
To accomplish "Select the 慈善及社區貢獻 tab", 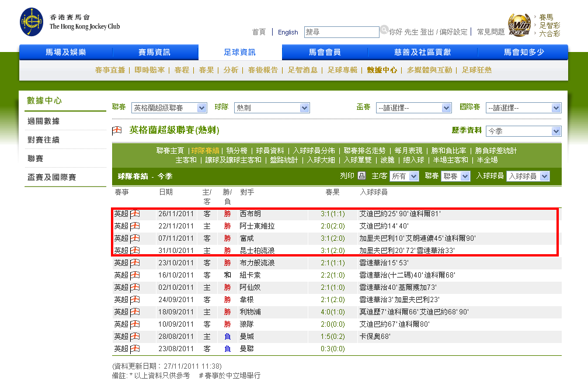I will [422, 53].
